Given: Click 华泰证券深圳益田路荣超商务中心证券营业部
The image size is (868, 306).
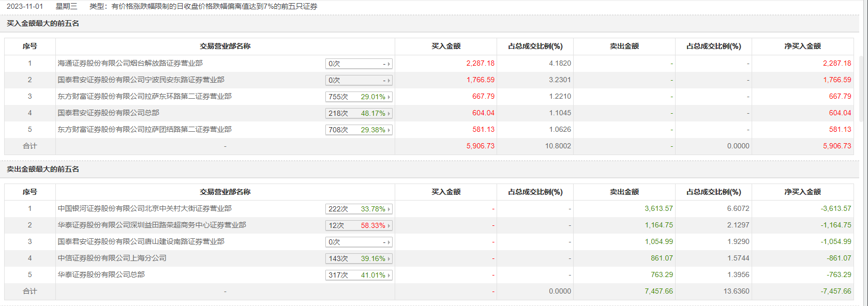Looking at the screenshot, I should (x=152, y=225).
